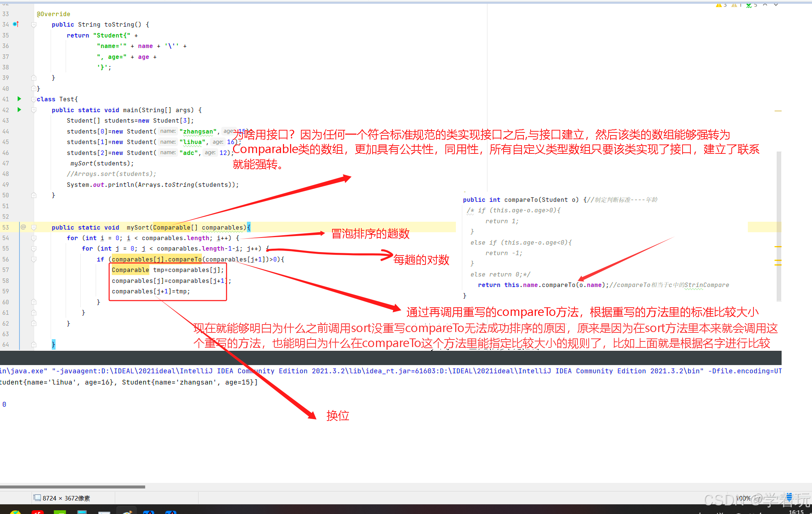Click the zoom slider near 100%
Image resolution: width=812 pixels, height=514 pixels.
point(789,497)
